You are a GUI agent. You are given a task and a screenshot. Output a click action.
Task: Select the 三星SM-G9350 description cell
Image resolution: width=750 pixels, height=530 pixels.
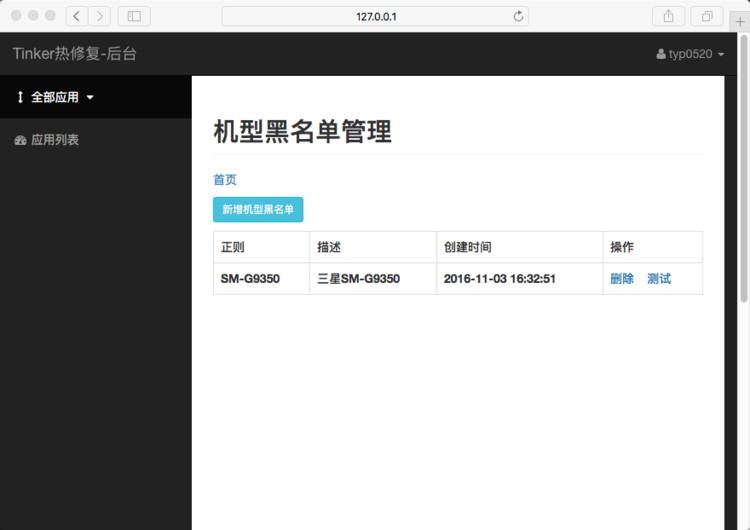point(373,278)
